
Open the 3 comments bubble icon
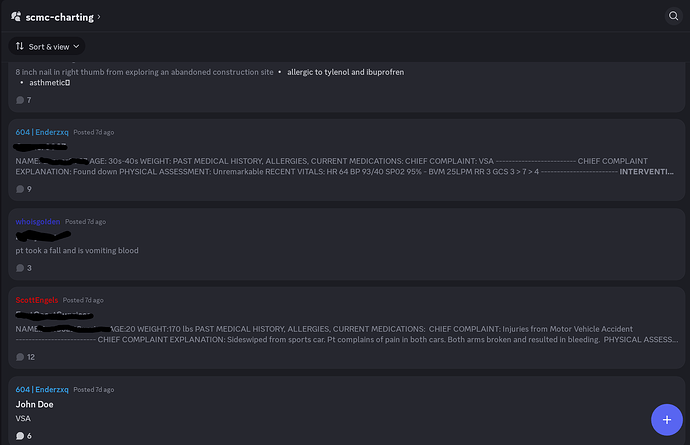[x=20, y=268]
